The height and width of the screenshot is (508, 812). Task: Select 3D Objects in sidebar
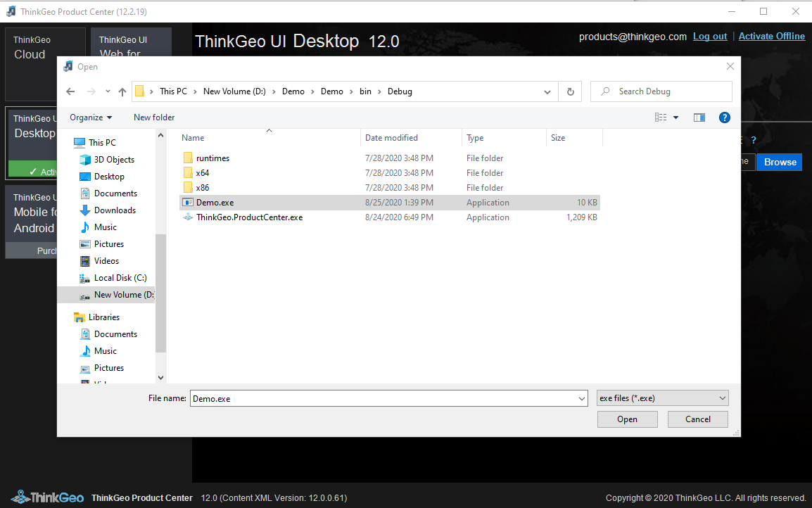coord(107,160)
